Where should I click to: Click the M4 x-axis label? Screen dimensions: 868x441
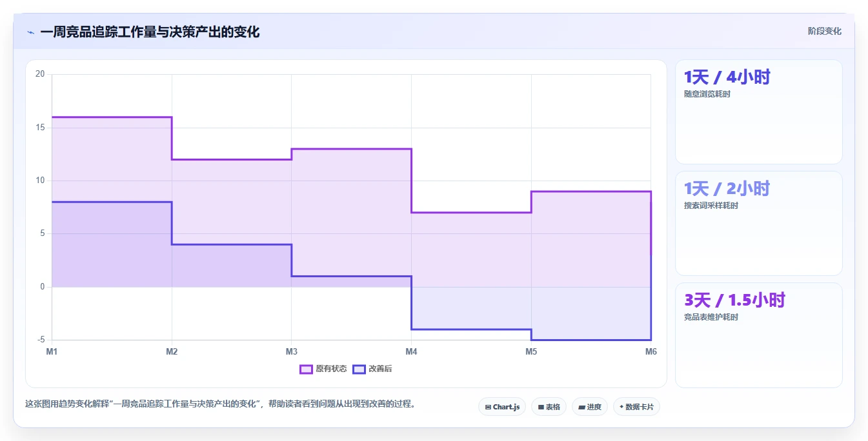click(x=411, y=351)
